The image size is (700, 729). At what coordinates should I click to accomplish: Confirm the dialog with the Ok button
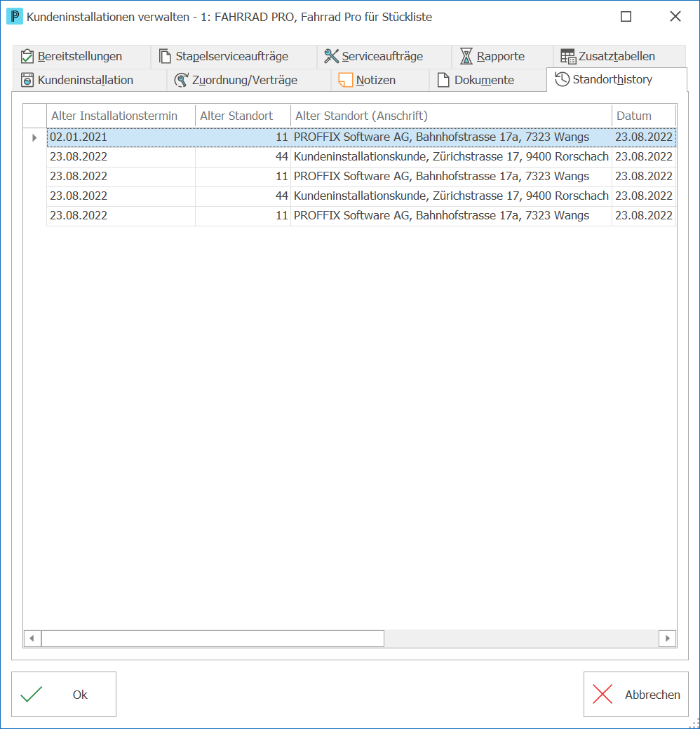point(64,695)
